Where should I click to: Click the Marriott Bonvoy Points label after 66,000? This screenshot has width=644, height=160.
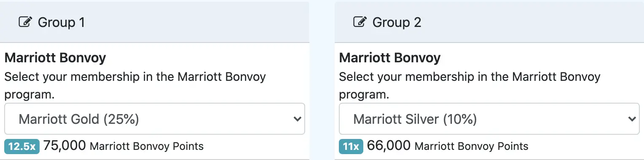(x=472, y=147)
